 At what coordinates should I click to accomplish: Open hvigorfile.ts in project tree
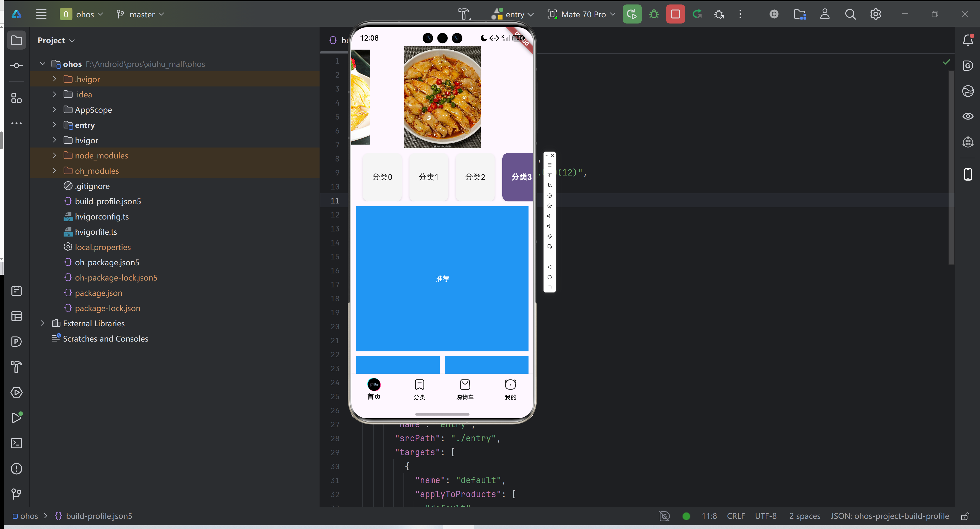(x=96, y=232)
